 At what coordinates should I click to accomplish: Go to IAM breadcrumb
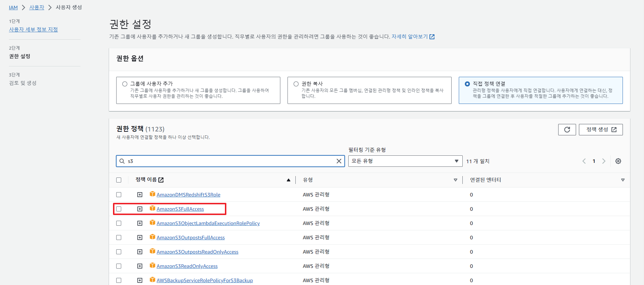13,7
